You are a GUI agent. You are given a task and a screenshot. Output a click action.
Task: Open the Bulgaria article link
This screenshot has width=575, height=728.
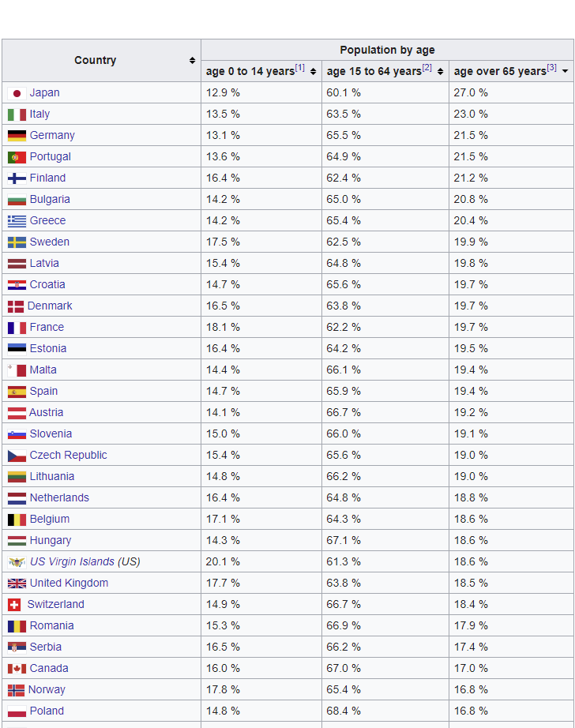click(50, 200)
